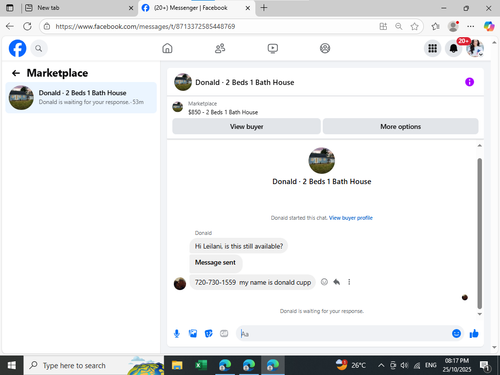Click the voice clip microphone icon
The width and height of the screenshot is (500, 375).
click(x=177, y=334)
